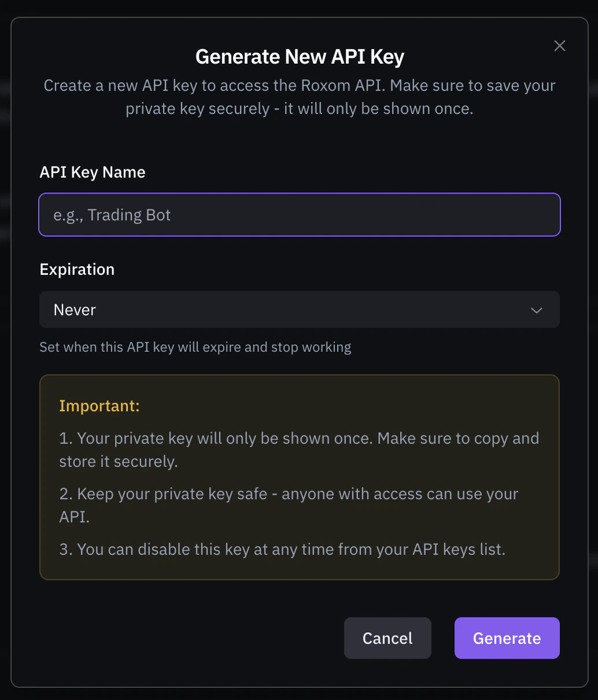
Task: Click the X icon in the dialog corner
Action: click(x=559, y=46)
